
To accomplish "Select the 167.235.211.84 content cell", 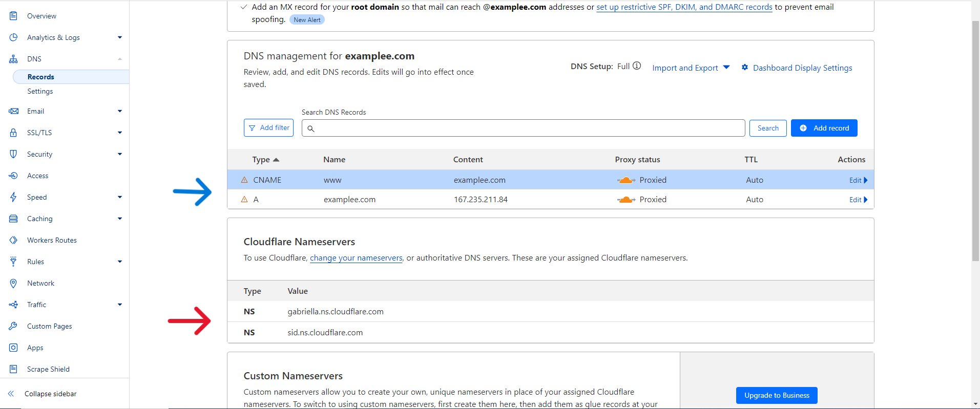I will click(481, 199).
